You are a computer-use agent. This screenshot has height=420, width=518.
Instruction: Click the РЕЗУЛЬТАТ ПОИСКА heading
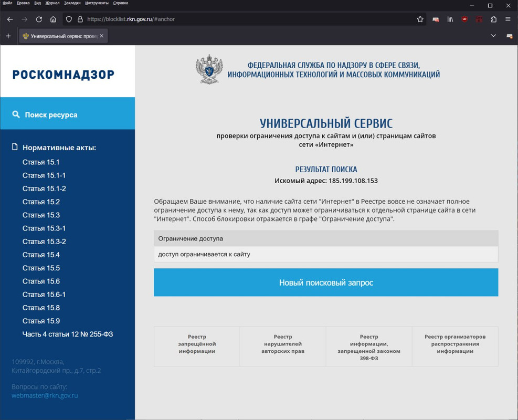point(326,169)
